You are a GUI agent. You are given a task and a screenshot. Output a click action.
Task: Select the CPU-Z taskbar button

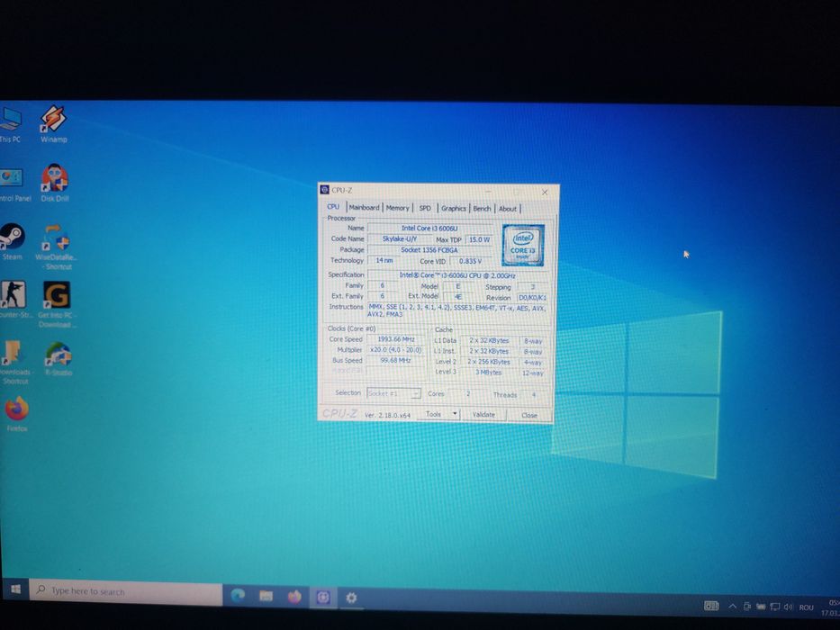point(323,597)
